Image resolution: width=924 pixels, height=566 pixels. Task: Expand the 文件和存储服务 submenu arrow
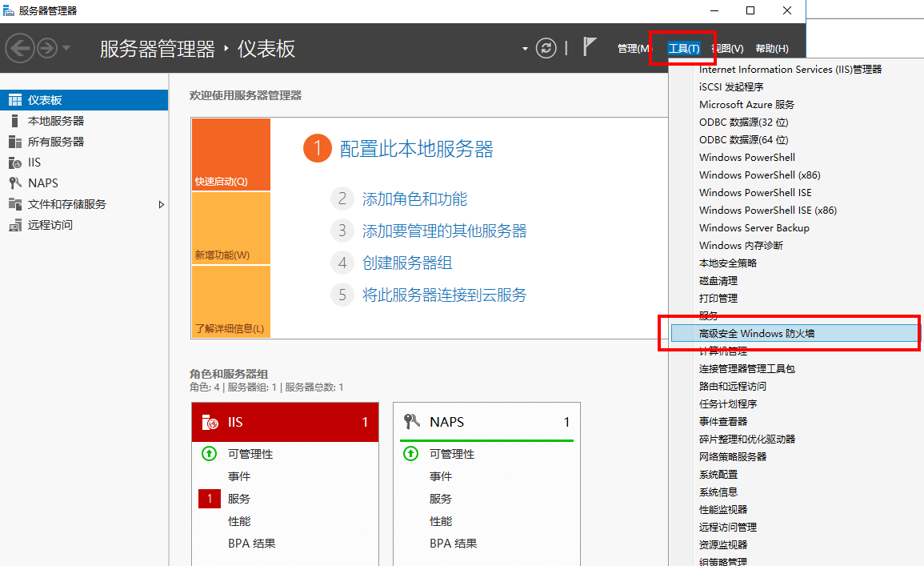(x=161, y=204)
